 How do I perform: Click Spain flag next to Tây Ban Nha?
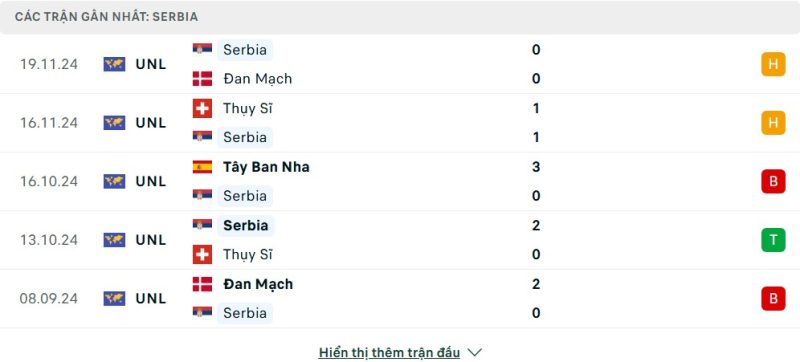202,167
